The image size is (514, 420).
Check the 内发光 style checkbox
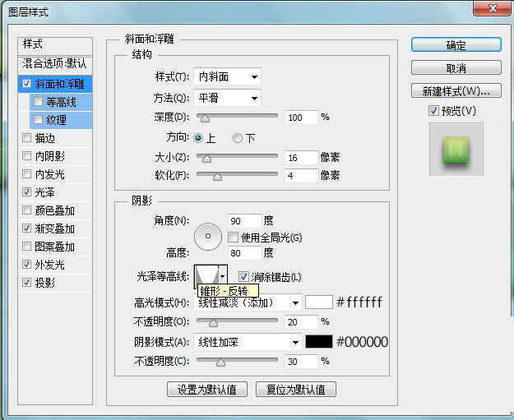(26, 173)
